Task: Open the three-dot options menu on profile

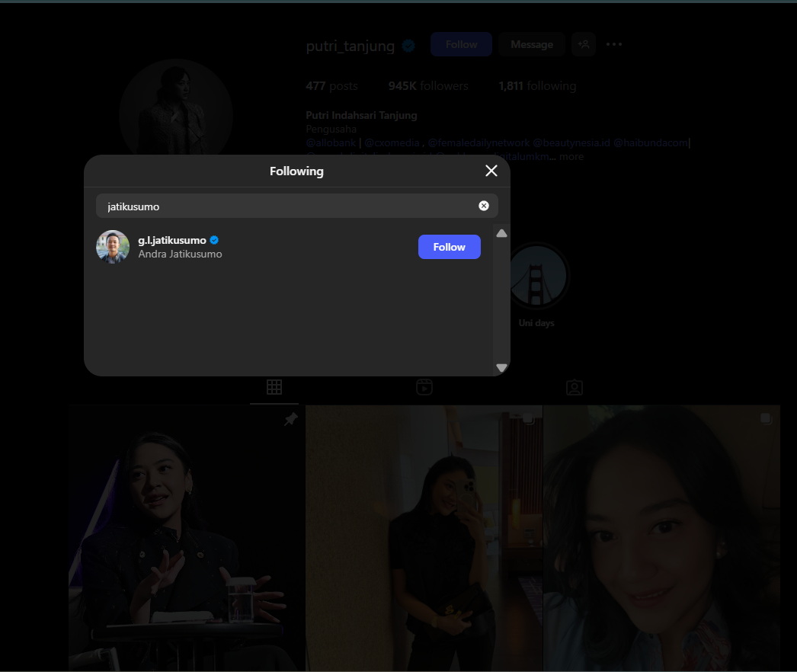Action: point(614,45)
